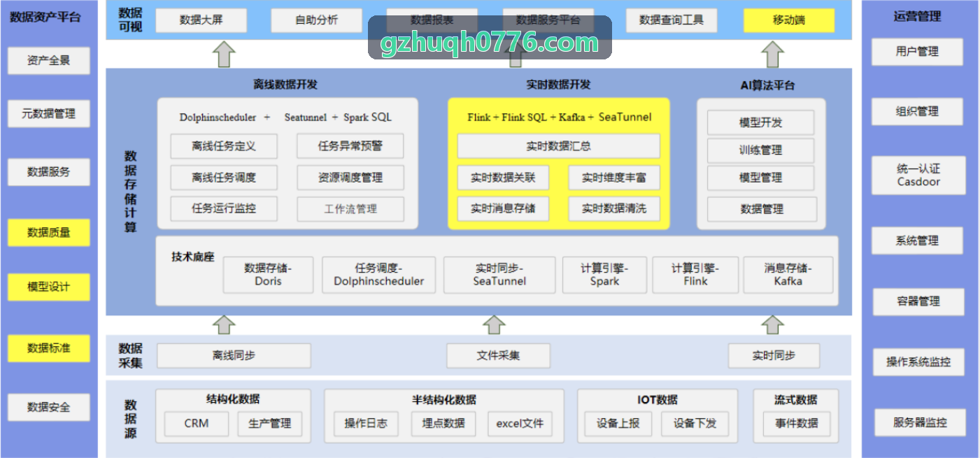This screenshot has height=458, width=980.
Task: Open the CRM data source box
Action: [x=197, y=424]
